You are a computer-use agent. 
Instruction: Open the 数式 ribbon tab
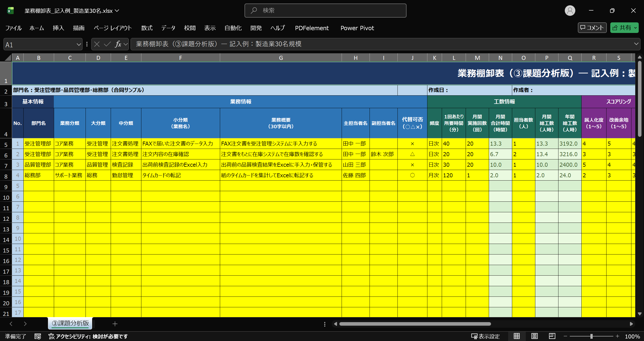pyautogui.click(x=147, y=28)
